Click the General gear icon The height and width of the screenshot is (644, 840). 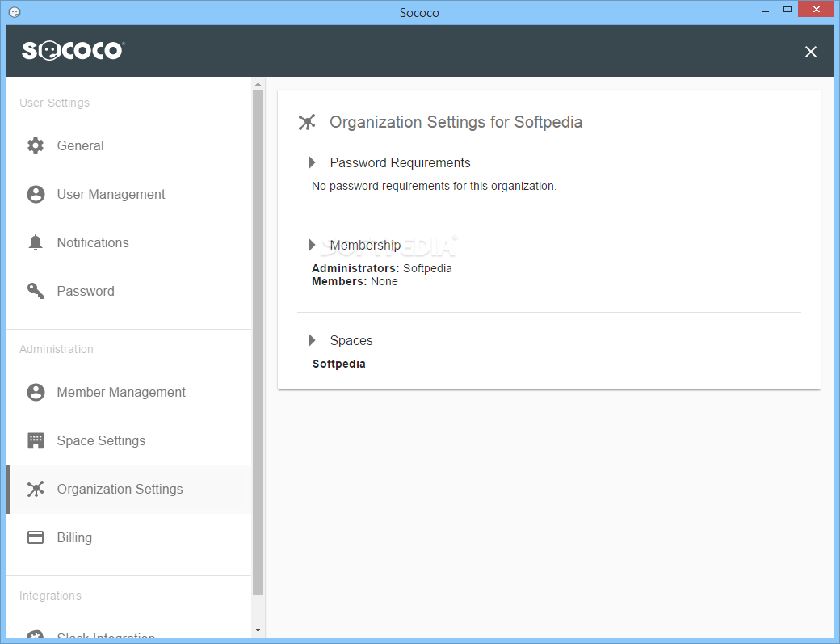(36, 145)
